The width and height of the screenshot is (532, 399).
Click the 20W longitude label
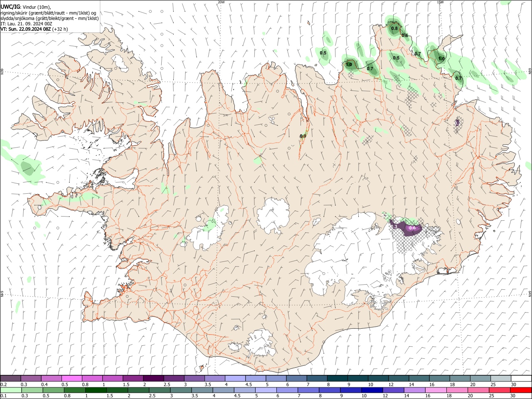pyautogui.click(x=221, y=2)
